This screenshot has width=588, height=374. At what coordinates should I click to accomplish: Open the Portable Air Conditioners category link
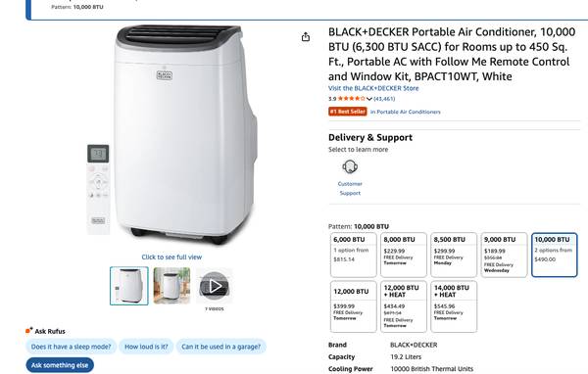(x=406, y=112)
